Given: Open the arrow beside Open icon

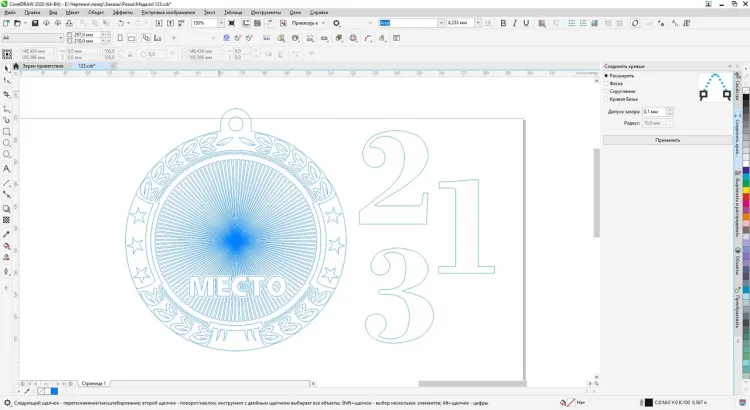Looking at the screenshot, I should [25, 23].
